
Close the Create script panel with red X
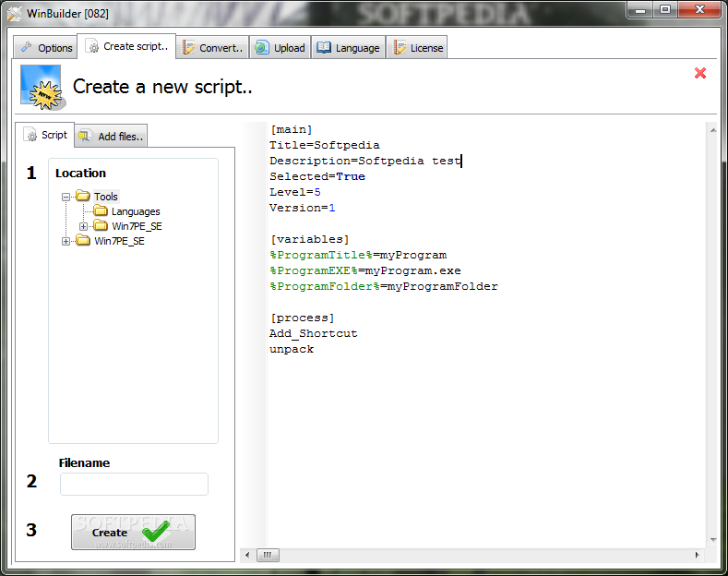click(x=700, y=73)
